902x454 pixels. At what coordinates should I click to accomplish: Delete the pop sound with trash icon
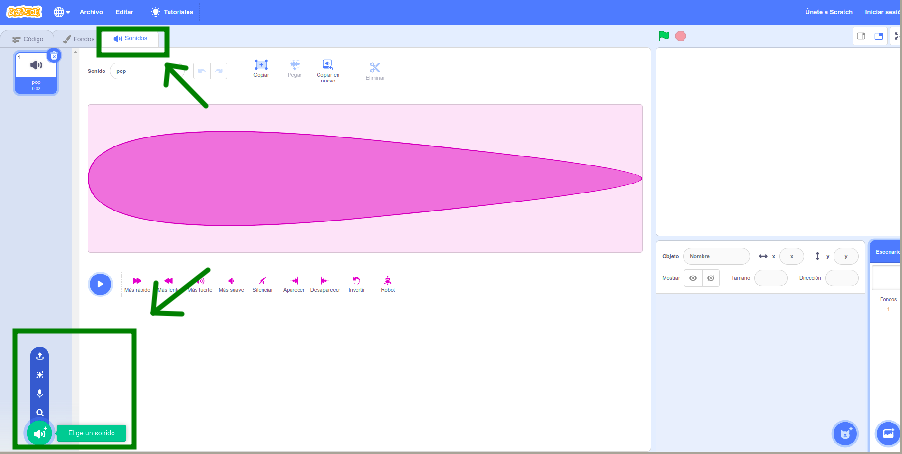[x=54, y=56]
